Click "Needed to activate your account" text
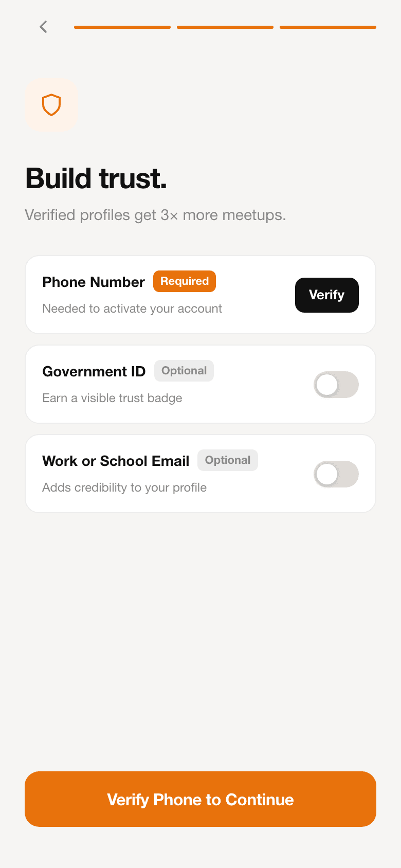The image size is (401, 868). coord(132,309)
